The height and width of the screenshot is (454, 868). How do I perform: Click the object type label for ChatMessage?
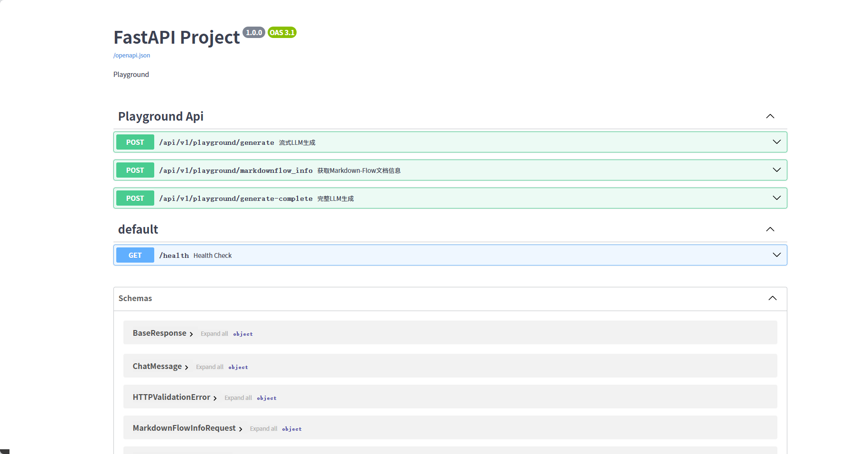point(238,367)
